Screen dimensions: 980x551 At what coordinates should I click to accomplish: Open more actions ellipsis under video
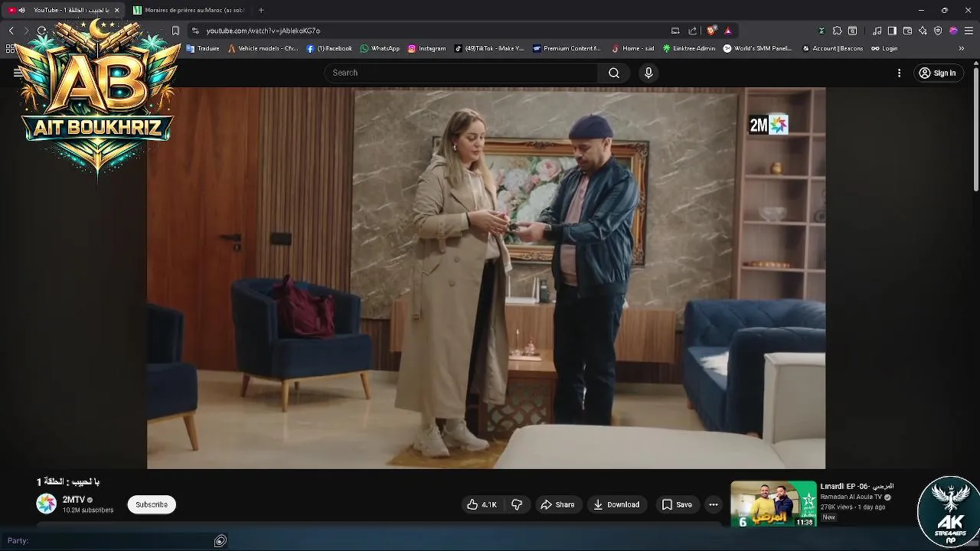point(714,504)
